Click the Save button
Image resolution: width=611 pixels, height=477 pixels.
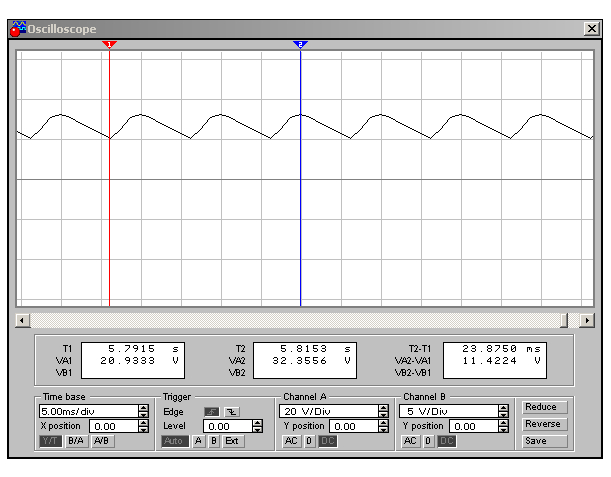pyautogui.click(x=541, y=441)
